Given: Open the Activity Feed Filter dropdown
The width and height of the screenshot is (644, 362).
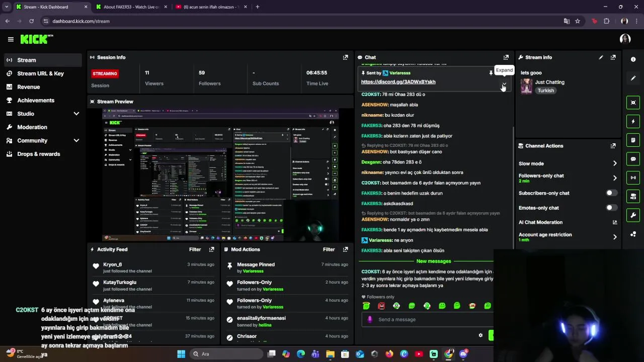Looking at the screenshot, I should tap(195, 249).
